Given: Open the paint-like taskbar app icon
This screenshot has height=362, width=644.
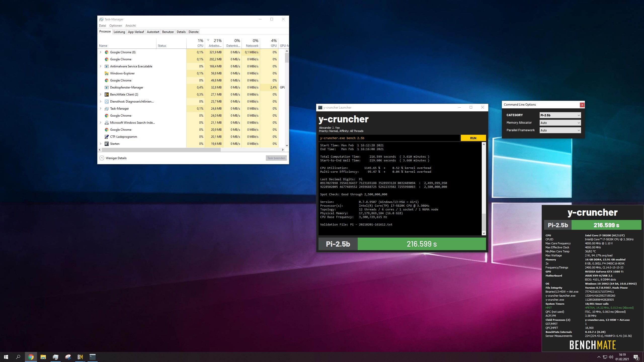Looking at the screenshot, I should tap(68, 357).
